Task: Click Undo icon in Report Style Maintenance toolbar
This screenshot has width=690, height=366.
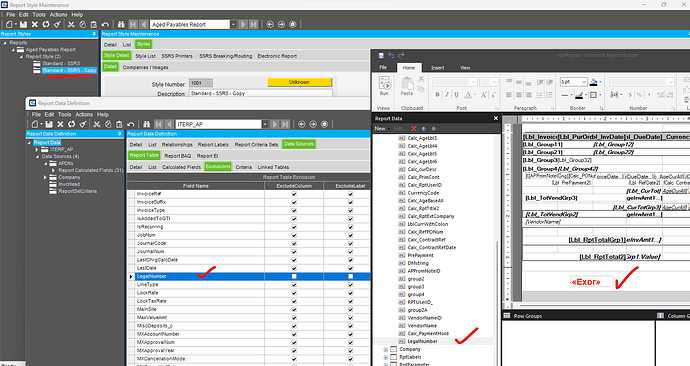Action: [105, 24]
